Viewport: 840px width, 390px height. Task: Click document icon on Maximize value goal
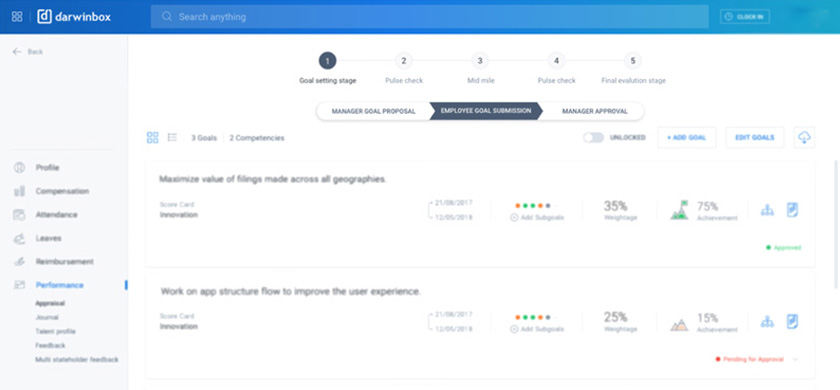(x=792, y=210)
